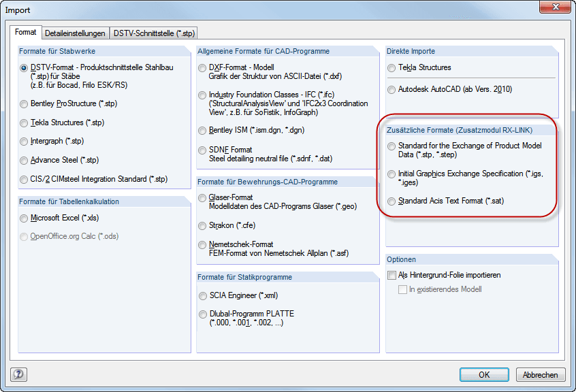The image size is (576, 392).
Task: Open the DSTV-Schnittstelle (*.stp) tab
Action: 154,33
